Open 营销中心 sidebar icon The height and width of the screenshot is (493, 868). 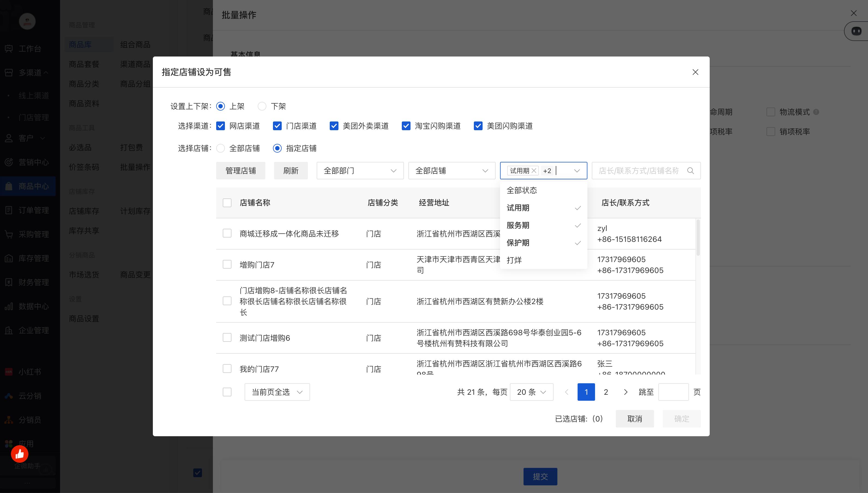[x=9, y=162]
